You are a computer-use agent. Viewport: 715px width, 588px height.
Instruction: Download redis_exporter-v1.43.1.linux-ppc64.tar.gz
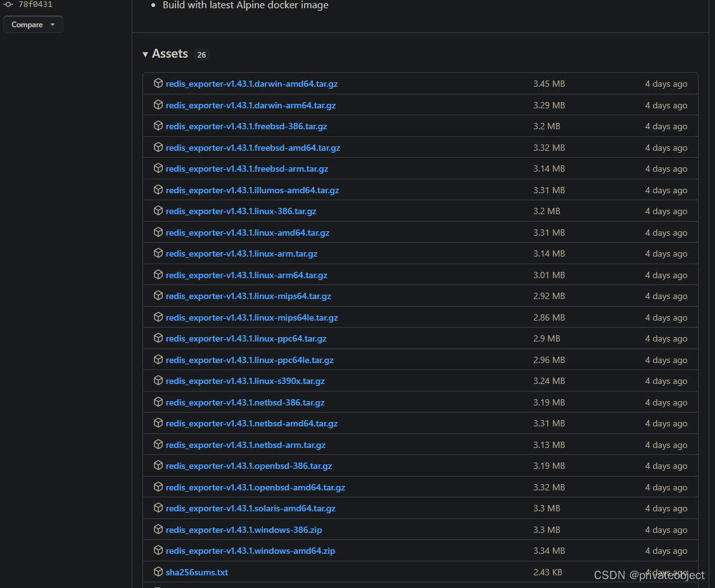246,338
